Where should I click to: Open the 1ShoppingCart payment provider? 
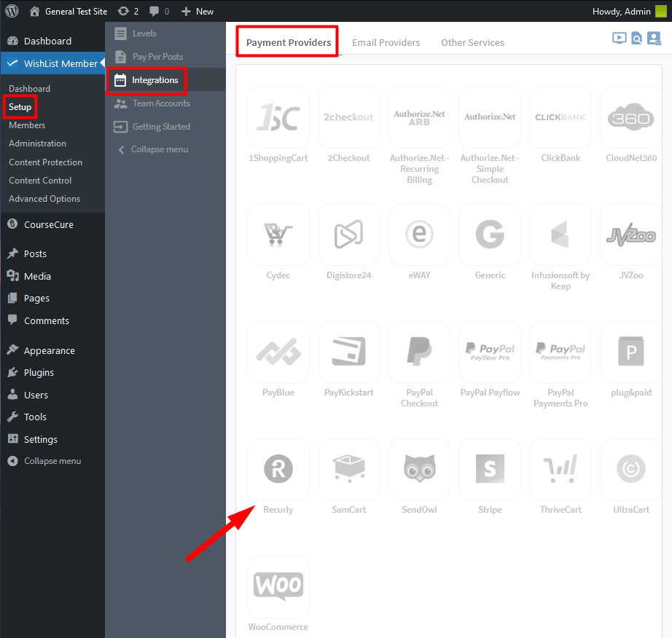click(278, 117)
